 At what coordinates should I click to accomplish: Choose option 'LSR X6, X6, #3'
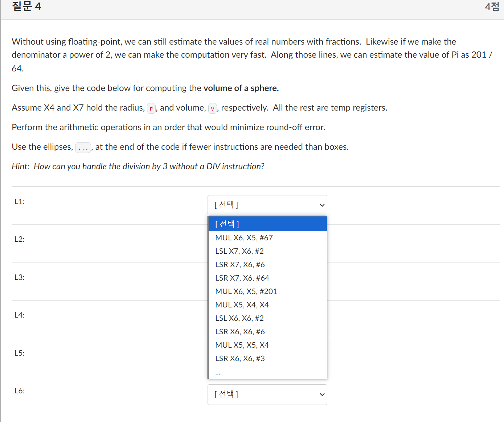(x=268, y=359)
